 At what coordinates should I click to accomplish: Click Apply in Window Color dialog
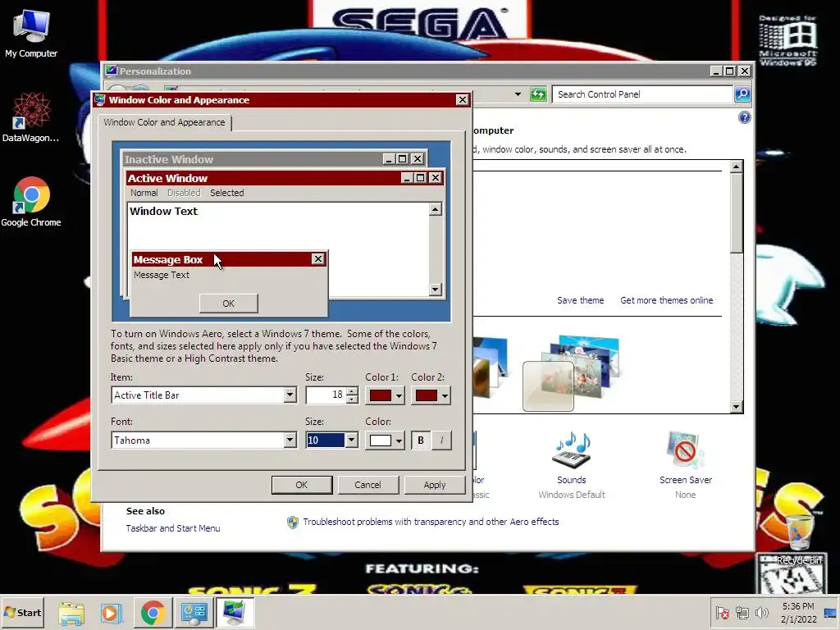(435, 485)
